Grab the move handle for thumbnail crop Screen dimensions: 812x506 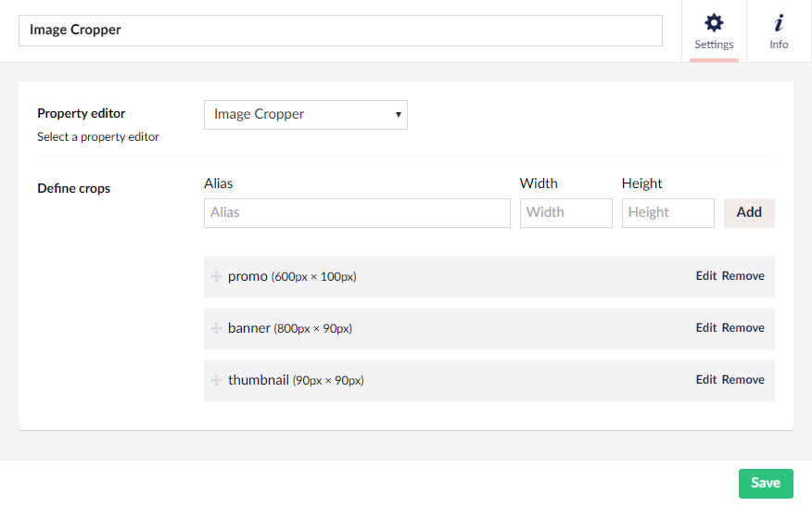[x=217, y=380]
